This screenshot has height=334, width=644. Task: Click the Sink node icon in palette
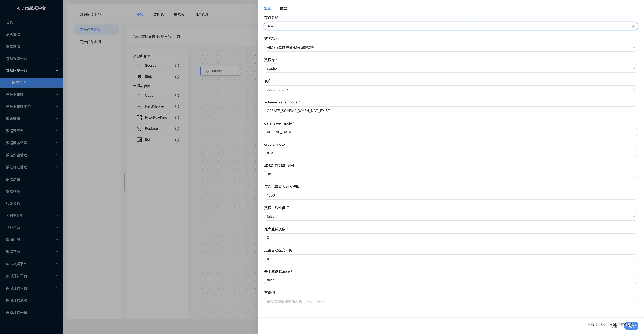(x=139, y=77)
